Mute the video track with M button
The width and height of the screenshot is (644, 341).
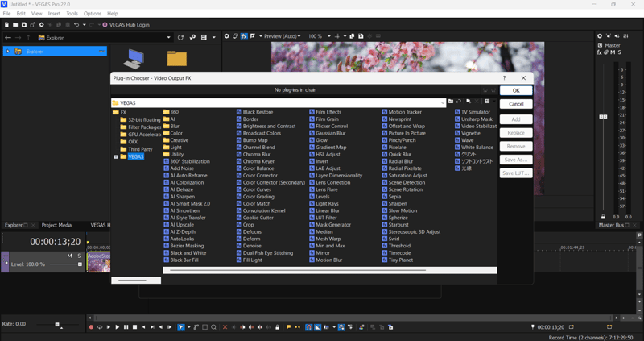69,256
